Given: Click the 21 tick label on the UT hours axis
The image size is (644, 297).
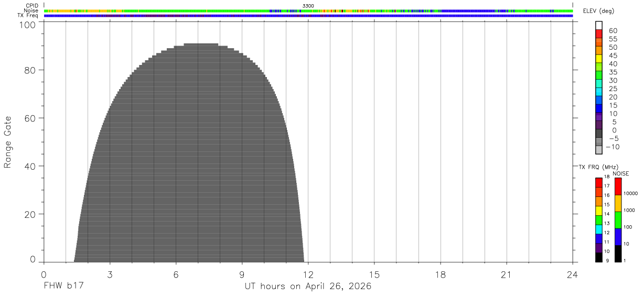Looking at the screenshot, I should pyautogui.click(x=506, y=275).
